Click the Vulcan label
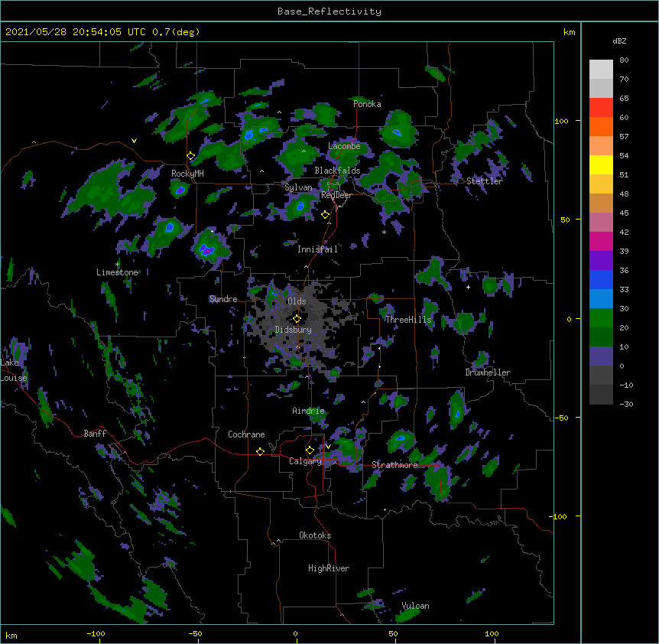The width and height of the screenshot is (659, 644). 415,606
